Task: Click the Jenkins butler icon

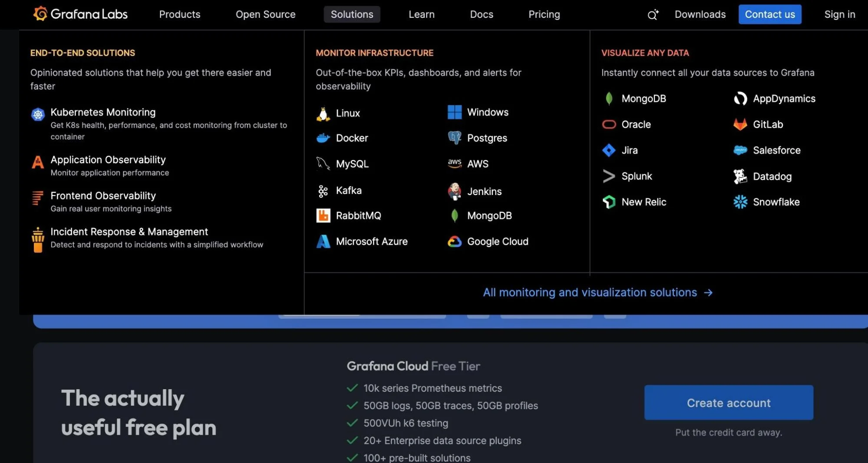Action: tap(455, 191)
